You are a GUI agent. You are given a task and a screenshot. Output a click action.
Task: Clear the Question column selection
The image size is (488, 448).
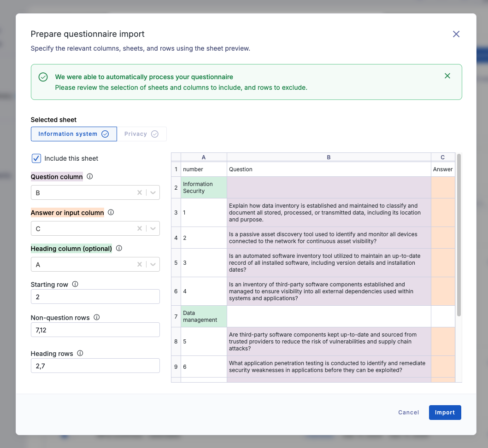tap(139, 192)
